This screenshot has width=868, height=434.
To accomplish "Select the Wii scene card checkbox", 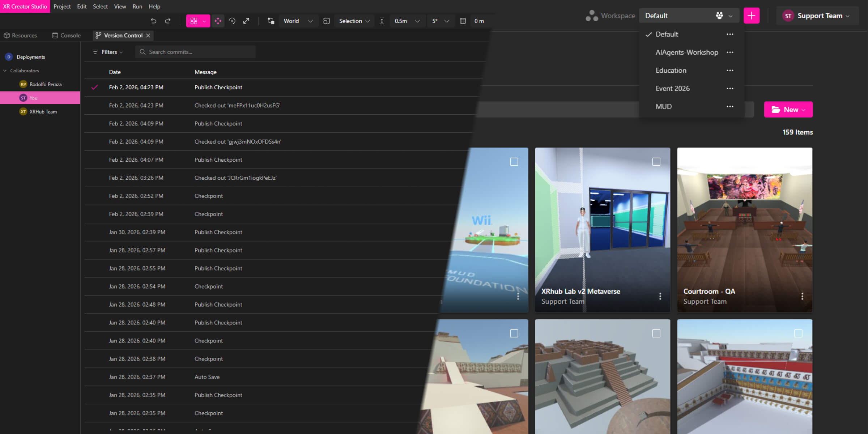I will (x=514, y=162).
